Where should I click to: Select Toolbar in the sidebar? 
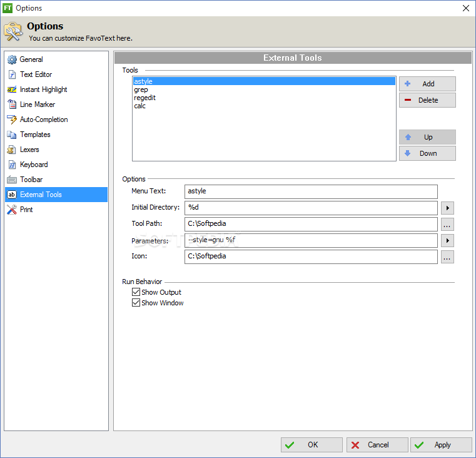pyautogui.click(x=56, y=180)
